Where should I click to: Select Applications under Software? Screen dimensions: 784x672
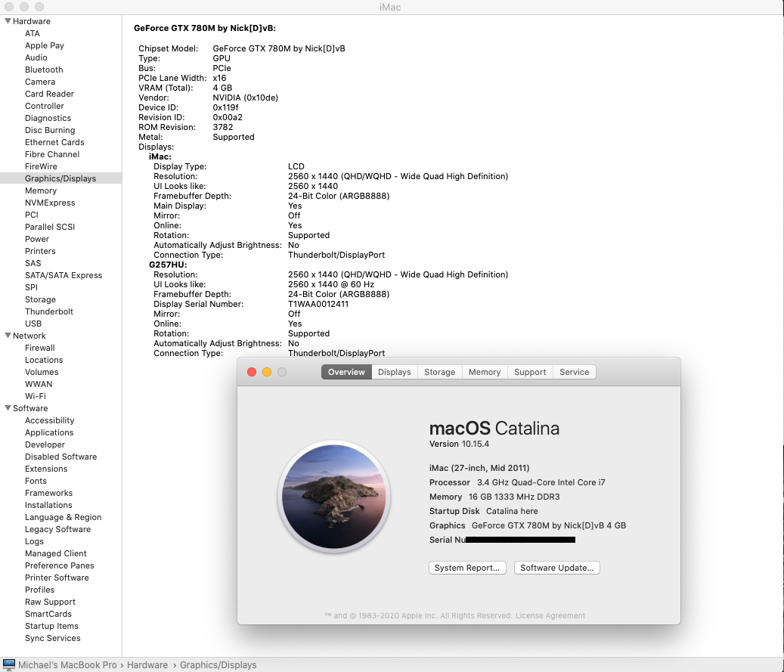[49, 432]
